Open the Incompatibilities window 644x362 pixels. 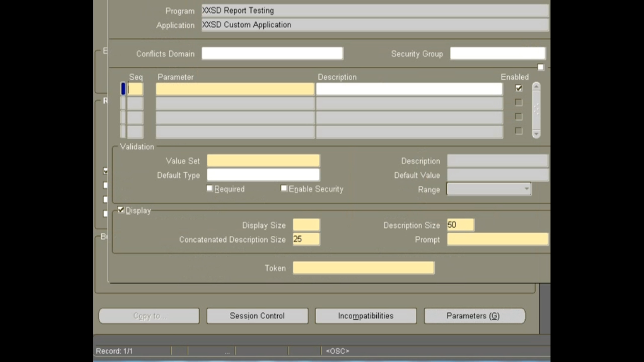(x=365, y=316)
